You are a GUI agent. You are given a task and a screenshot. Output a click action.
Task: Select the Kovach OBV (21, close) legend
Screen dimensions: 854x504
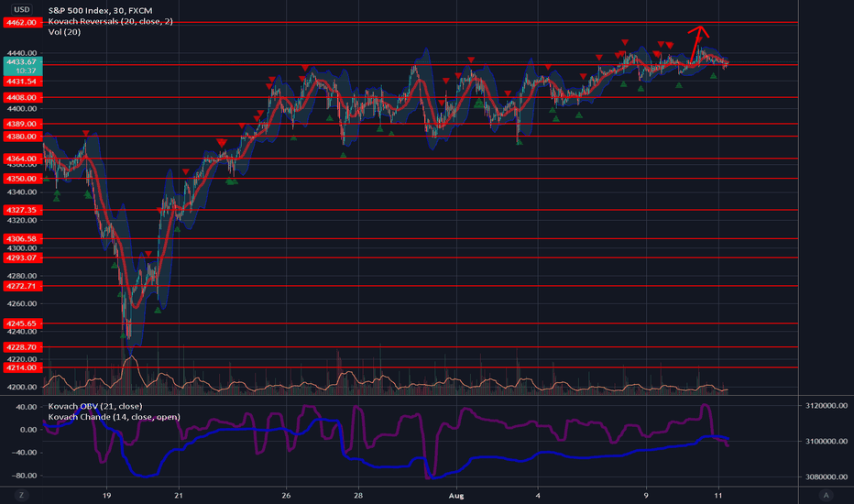coord(95,406)
